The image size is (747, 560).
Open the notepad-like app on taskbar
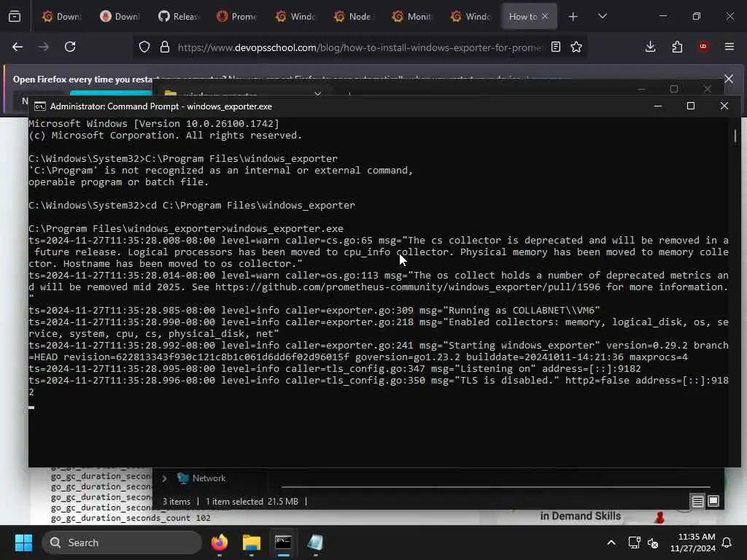(x=315, y=542)
